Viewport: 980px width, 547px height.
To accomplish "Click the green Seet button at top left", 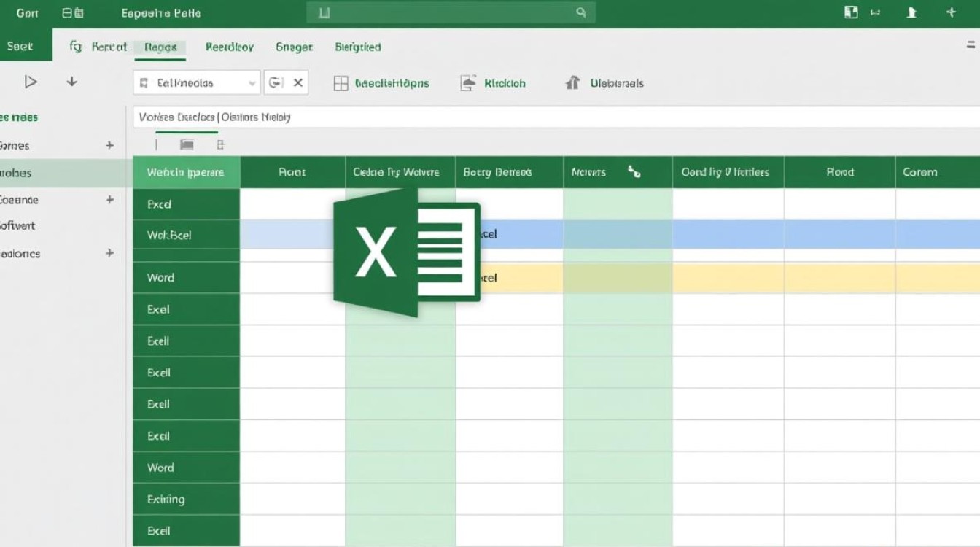I will pos(20,46).
